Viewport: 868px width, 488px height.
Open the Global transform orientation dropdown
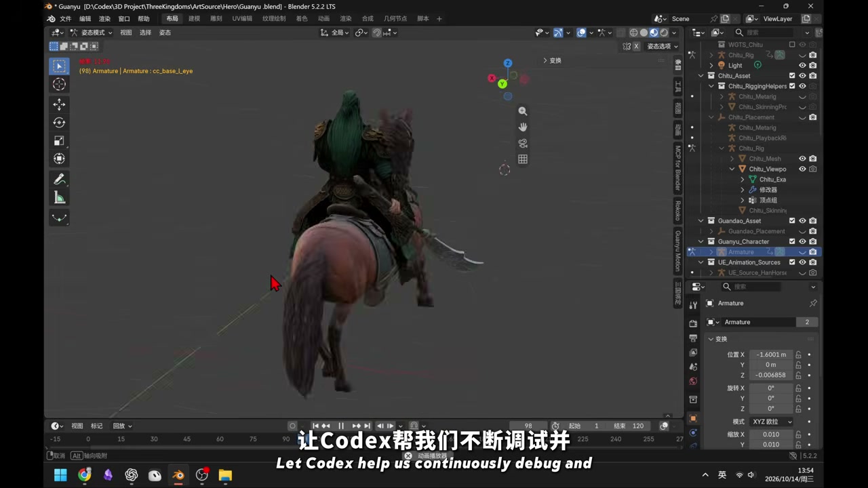point(334,33)
